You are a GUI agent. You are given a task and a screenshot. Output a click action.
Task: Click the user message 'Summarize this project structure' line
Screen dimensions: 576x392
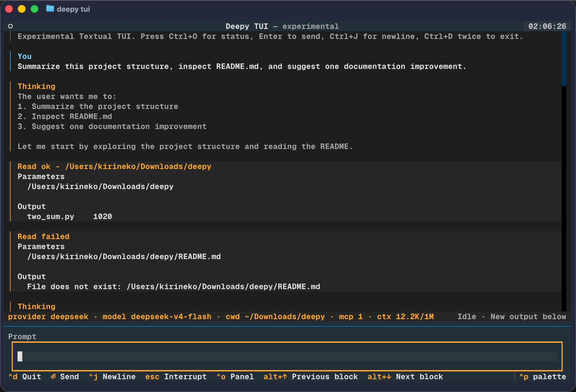click(242, 66)
